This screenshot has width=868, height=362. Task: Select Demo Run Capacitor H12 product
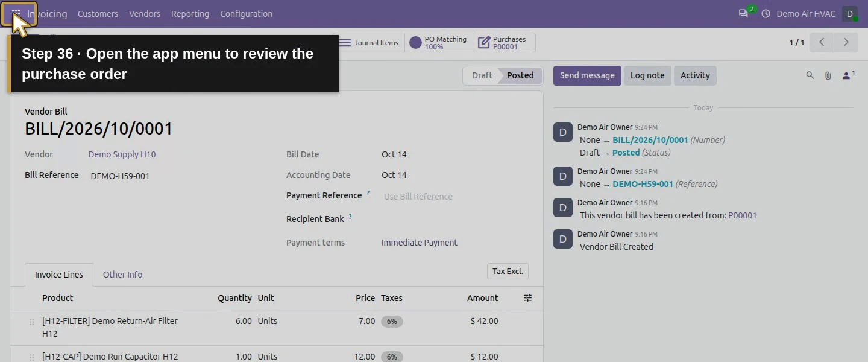(x=110, y=357)
